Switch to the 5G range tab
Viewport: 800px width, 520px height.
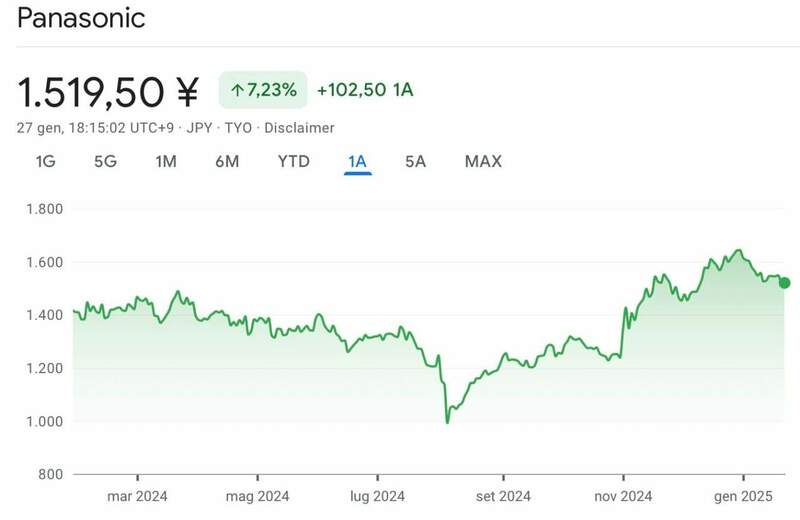105,161
